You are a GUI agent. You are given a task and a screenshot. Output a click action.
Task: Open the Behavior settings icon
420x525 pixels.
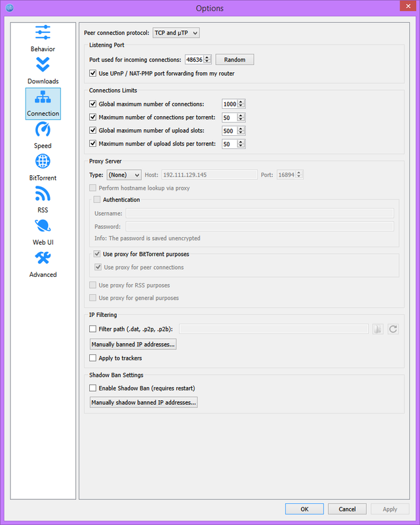[x=43, y=32]
